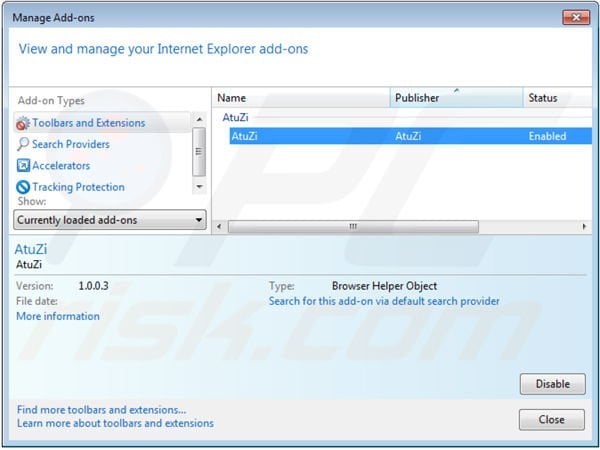Click the Close button

pos(552,420)
